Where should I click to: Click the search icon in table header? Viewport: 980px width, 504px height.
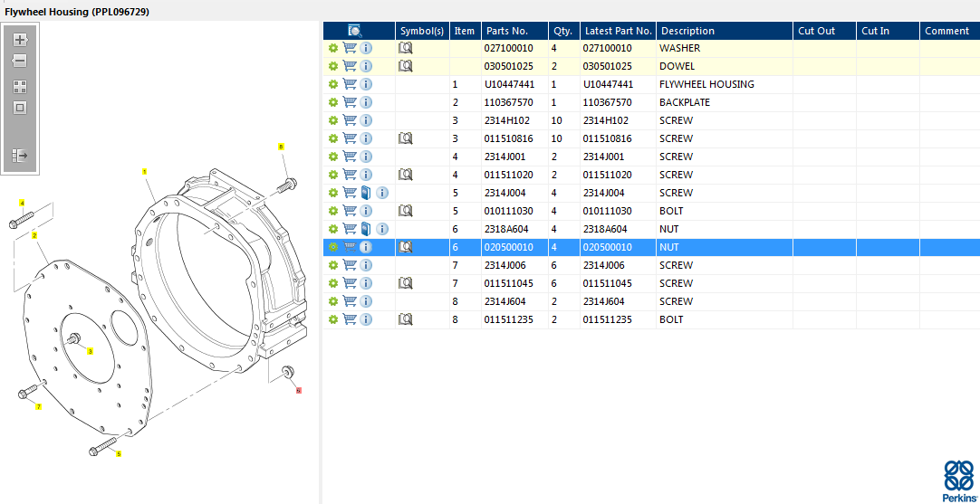[355, 31]
